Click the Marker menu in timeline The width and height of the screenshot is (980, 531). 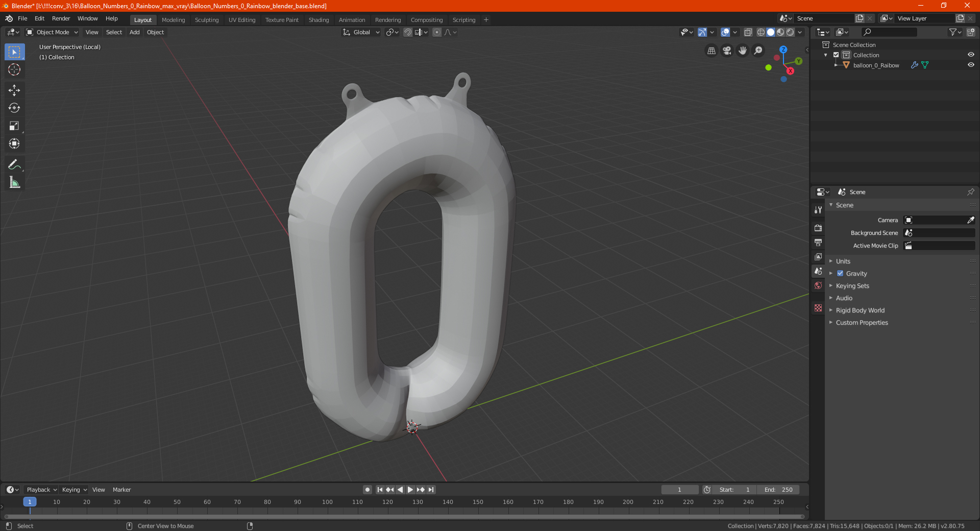121,490
